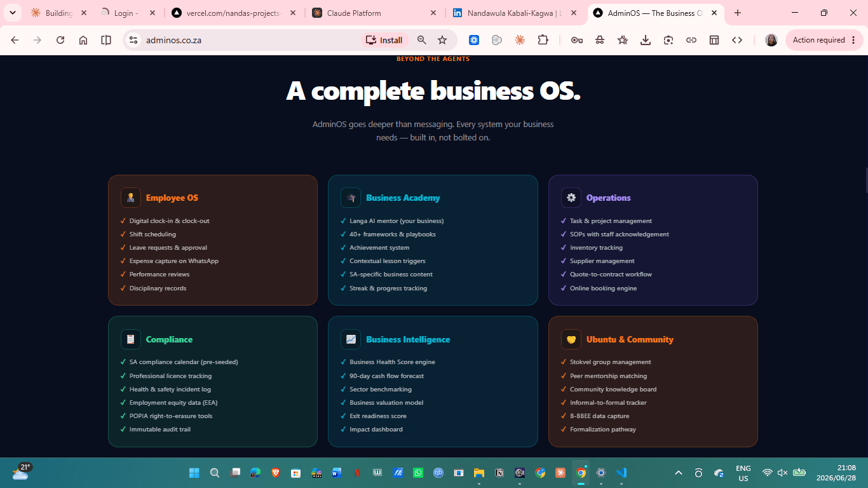Show hidden system tray icons chevron
868x488 pixels.
[x=679, y=473]
